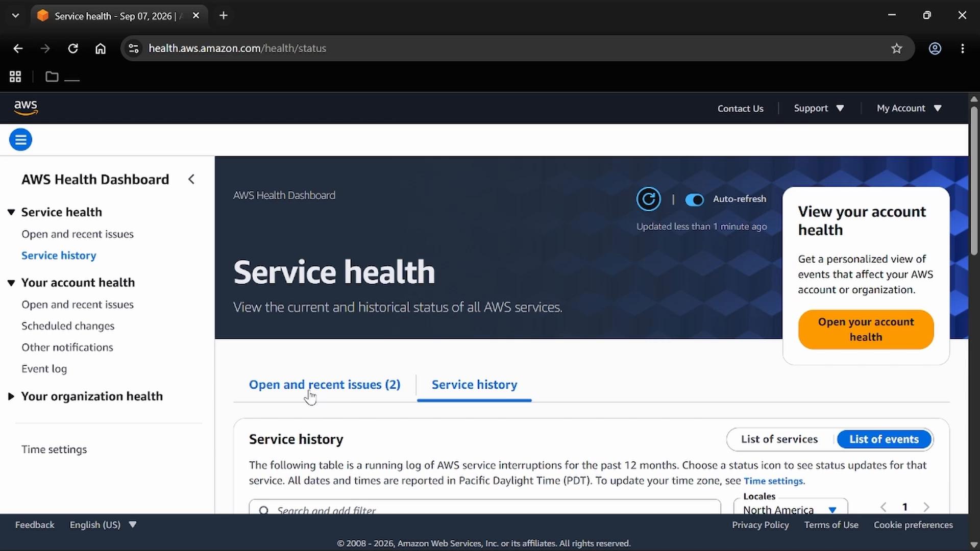Click the AWS Health Dashboard breadcrumb text

284,195
